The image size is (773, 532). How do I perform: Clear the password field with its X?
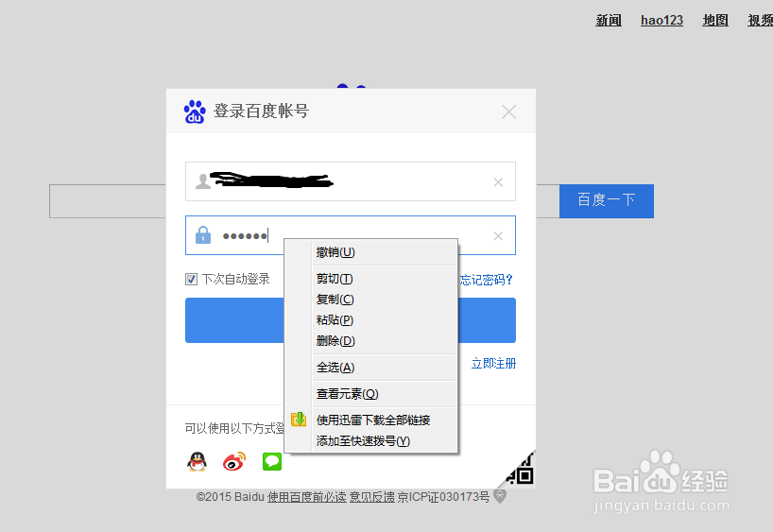(x=498, y=236)
